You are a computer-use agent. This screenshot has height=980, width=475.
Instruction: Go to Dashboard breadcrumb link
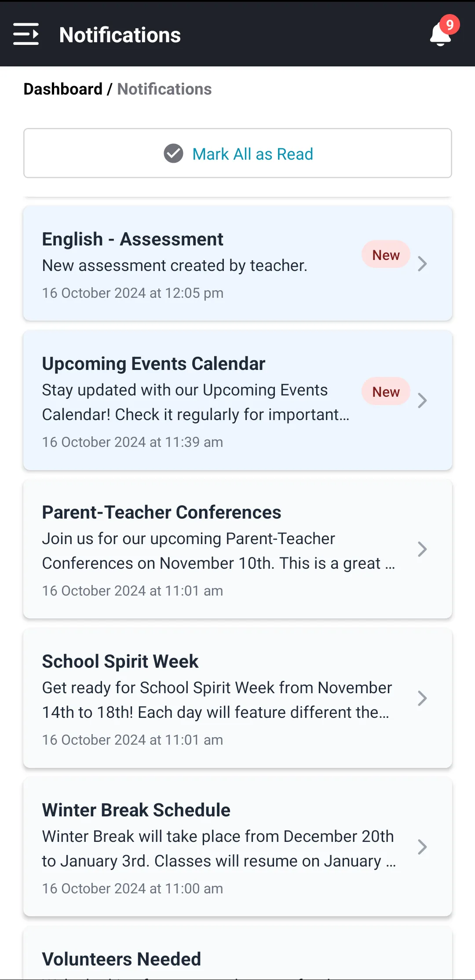(63, 89)
